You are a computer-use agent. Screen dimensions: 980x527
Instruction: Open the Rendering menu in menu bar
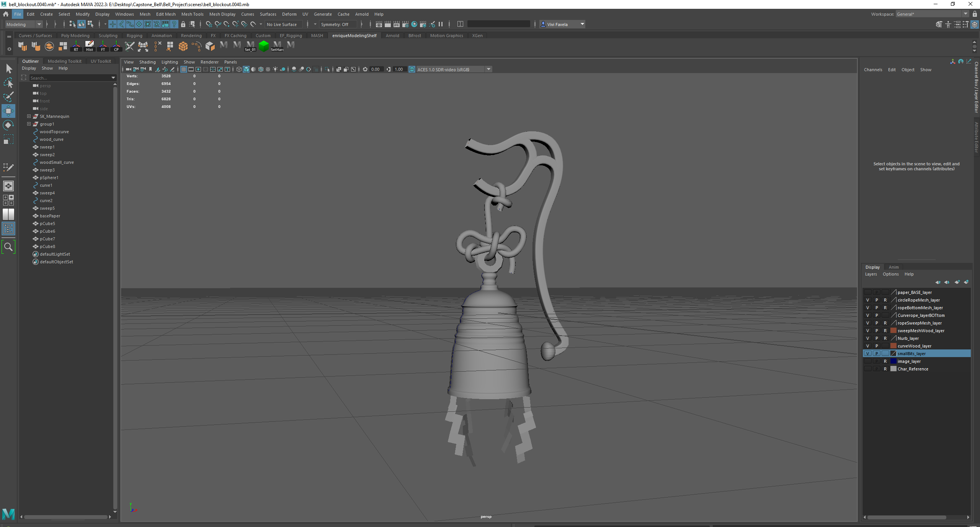pyautogui.click(x=193, y=36)
